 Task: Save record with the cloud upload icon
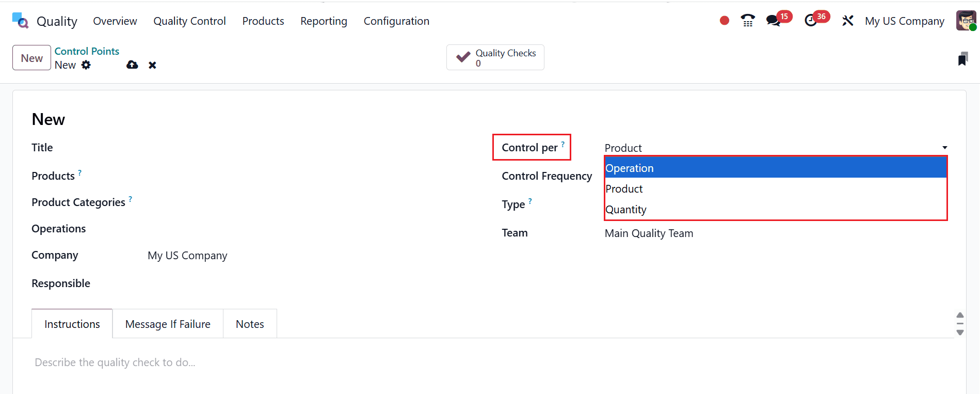tap(132, 65)
